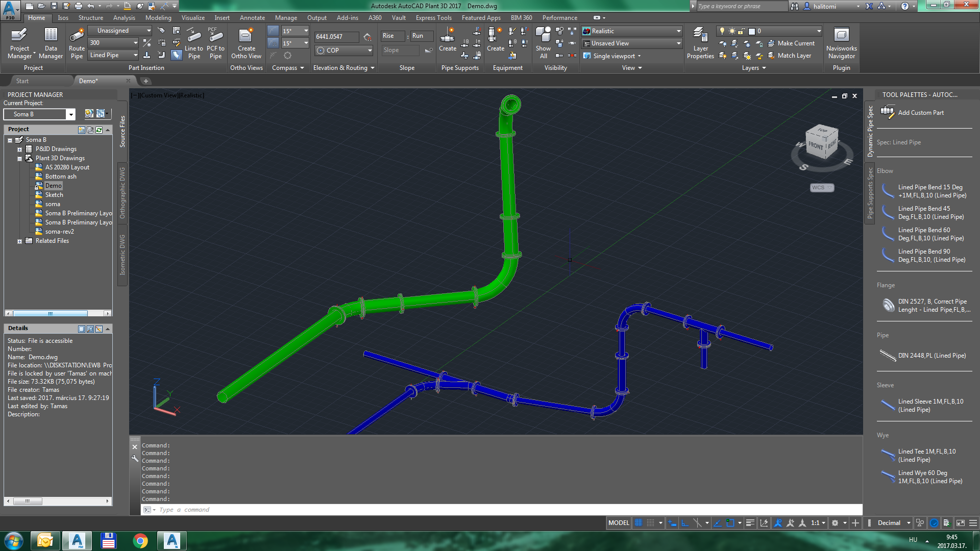The height and width of the screenshot is (551, 980).
Task: Launch Navisworks Navigator plugin
Action: tap(841, 43)
